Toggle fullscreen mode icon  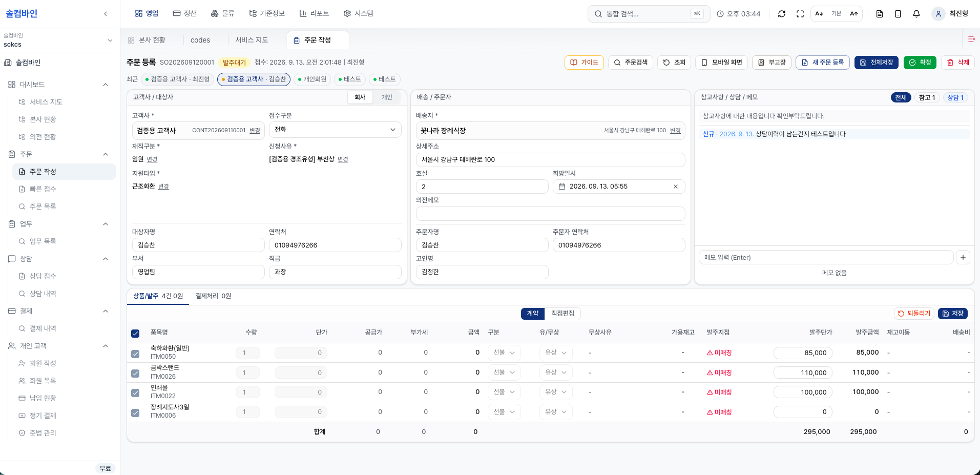click(x=800, y=14)
